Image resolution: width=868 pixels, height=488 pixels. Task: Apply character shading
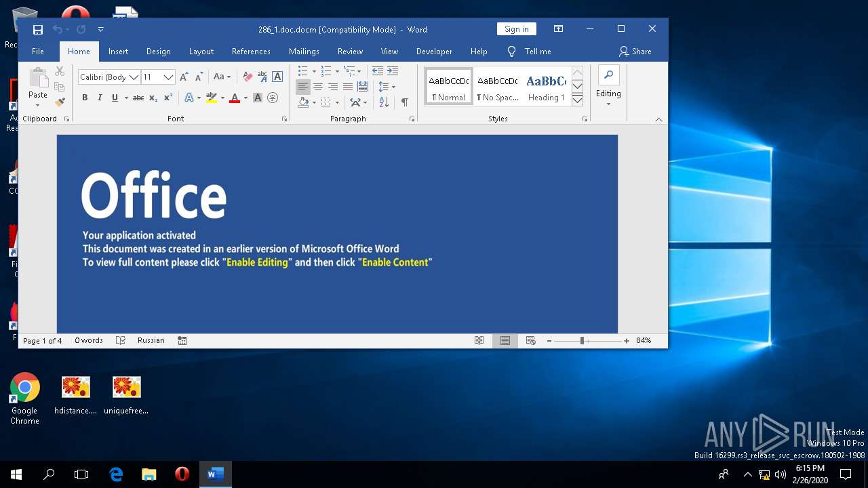coord(258,98)
